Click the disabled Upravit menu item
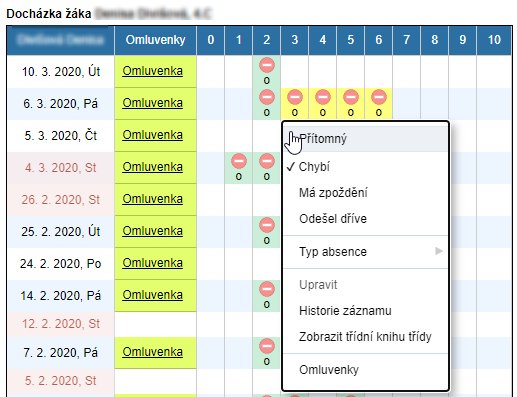This screenshot has height=397, width=517. point(365,285)
